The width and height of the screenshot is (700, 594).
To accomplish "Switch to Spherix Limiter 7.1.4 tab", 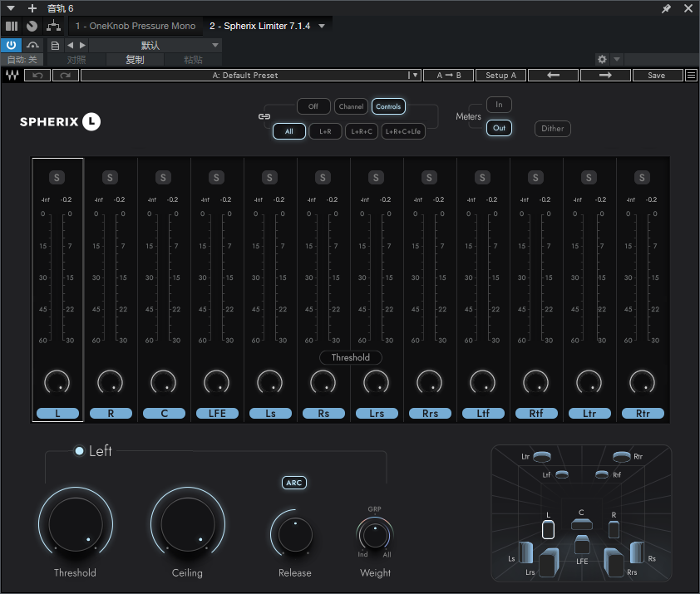I will tap(260, 26).
